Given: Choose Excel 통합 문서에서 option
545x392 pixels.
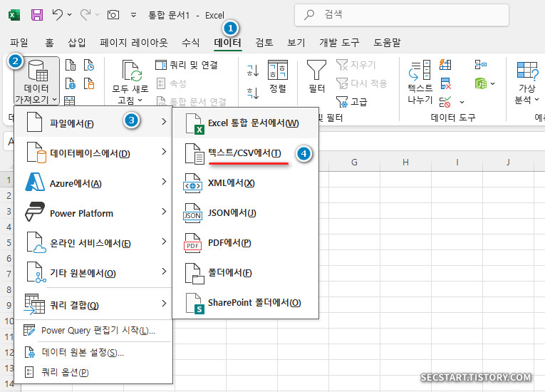Looking at the screenshot, I should [x=245, y=123].
